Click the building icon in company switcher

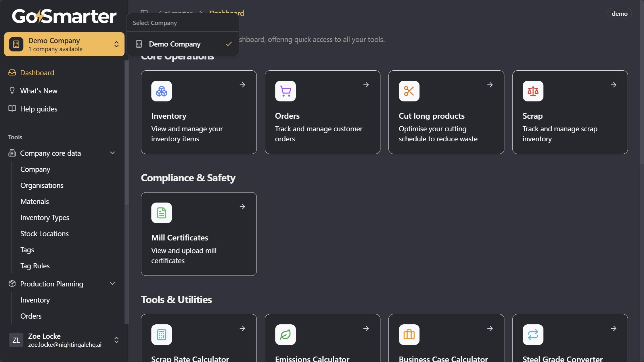pyautogui.click(x=16, y=44)
